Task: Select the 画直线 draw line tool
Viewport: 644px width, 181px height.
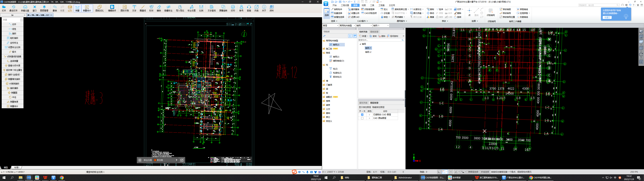Action: 143,8
